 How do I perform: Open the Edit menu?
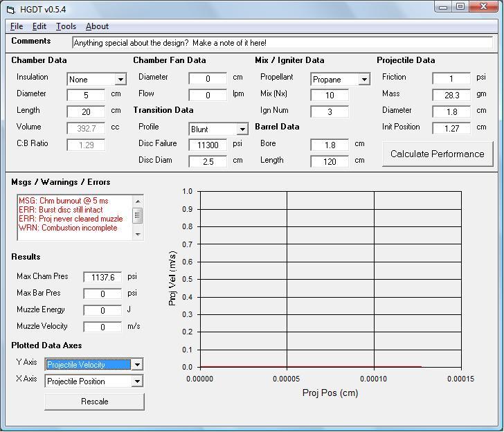[39, 26]
